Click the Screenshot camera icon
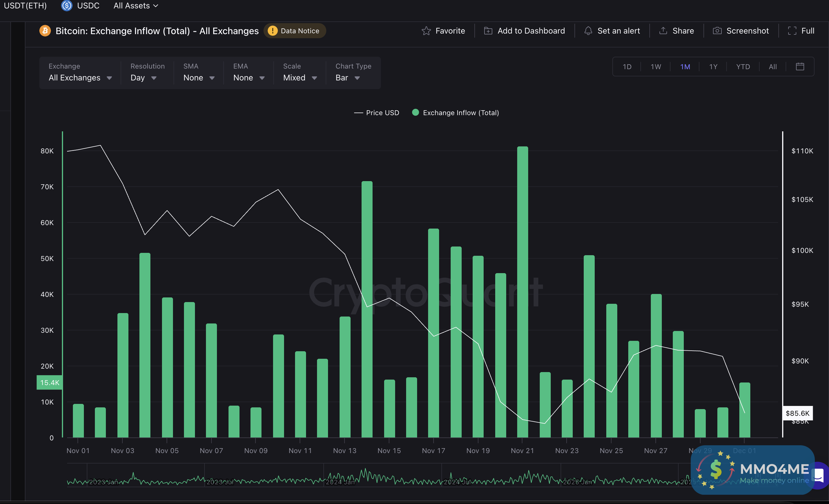The width and height of the screenshot is (829, 504). 717,31
